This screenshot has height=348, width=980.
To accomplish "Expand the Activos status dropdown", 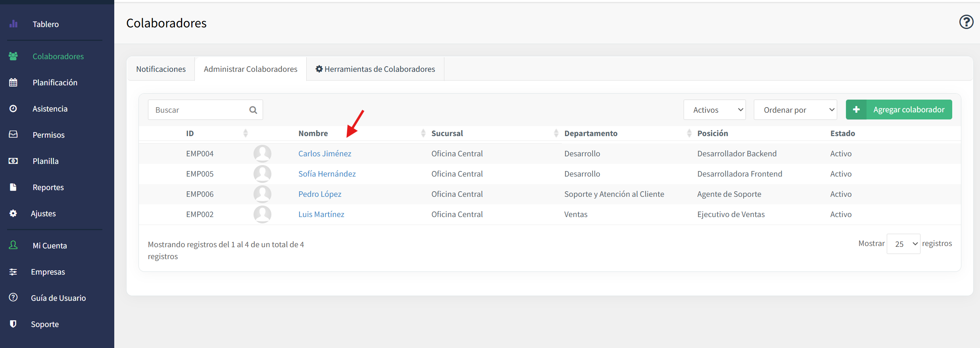I will pyautogui.click(x=715, y=110).
